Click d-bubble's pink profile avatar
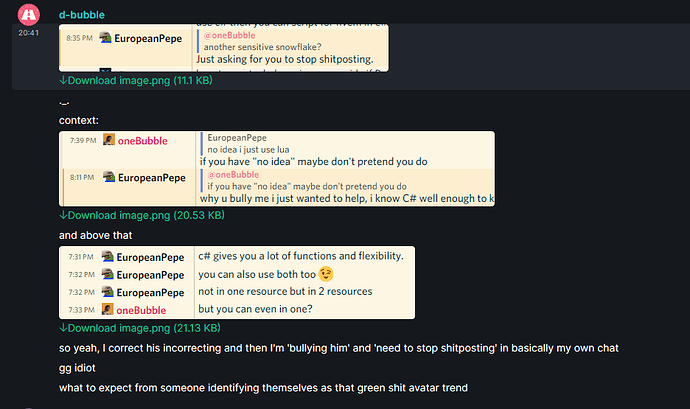Image resolution: width=690 pixels, height=409 pixels. pyautogui.click(x=29, y=15)
